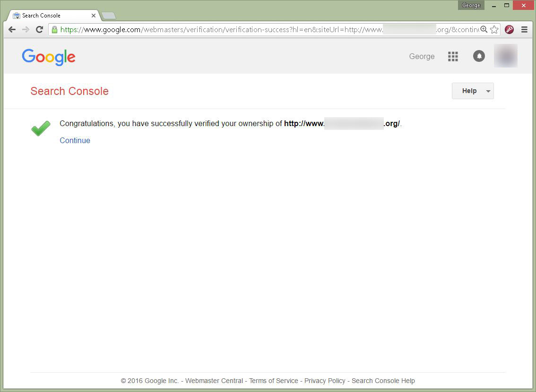Go back using the browser back arrow
The image size is (536, 392).
12,29
